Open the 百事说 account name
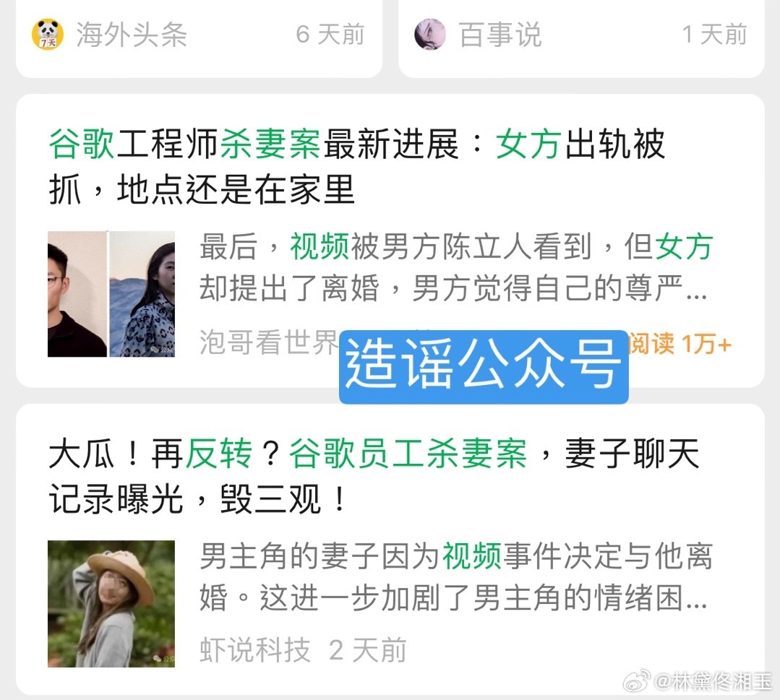Screen dimensions: 780x700 pos(500,35)
